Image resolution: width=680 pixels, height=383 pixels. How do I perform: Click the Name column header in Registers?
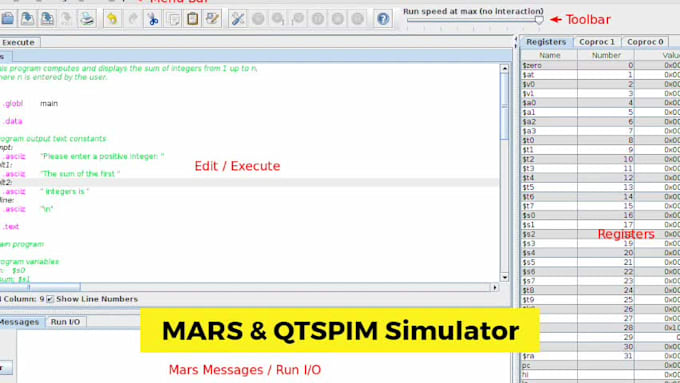[x=549, y=55]
